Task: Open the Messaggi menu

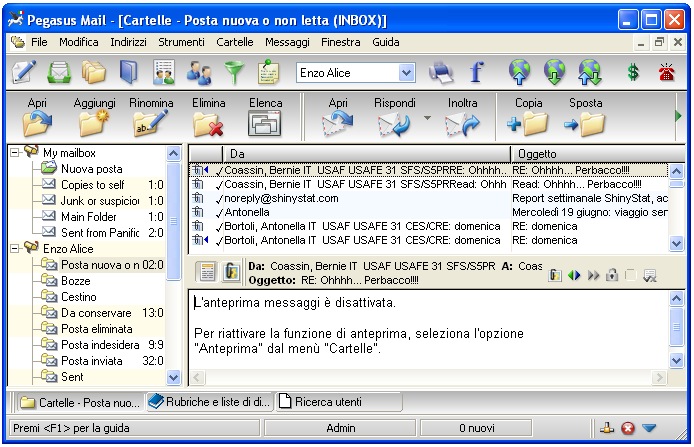Action: click(287, 42)
